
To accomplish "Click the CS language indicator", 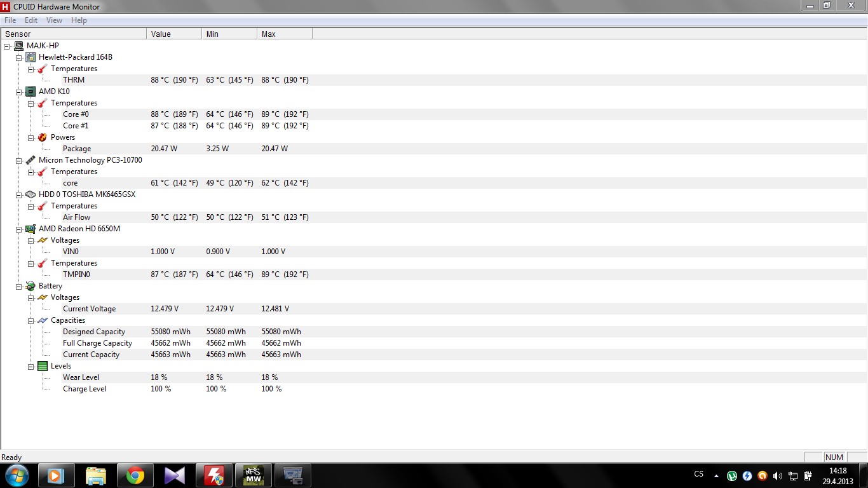I will (699, 474).
